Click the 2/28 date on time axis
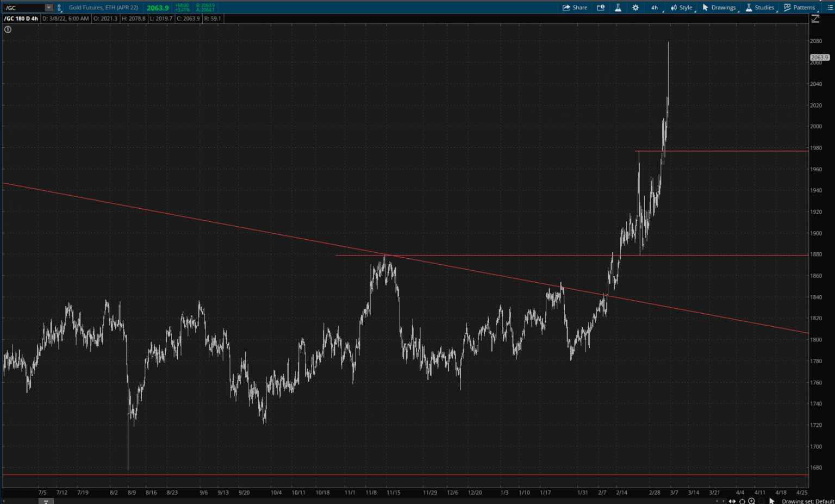 (655, 493)
